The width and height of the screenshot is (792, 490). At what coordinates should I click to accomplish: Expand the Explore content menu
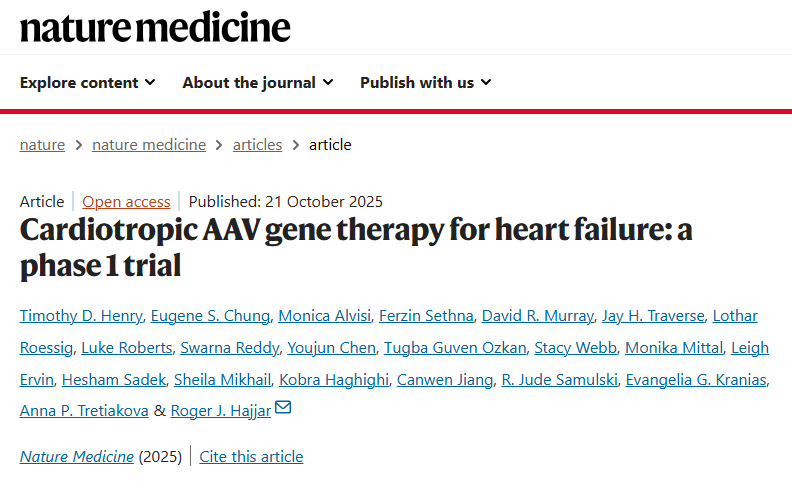[x=87, y=82]
